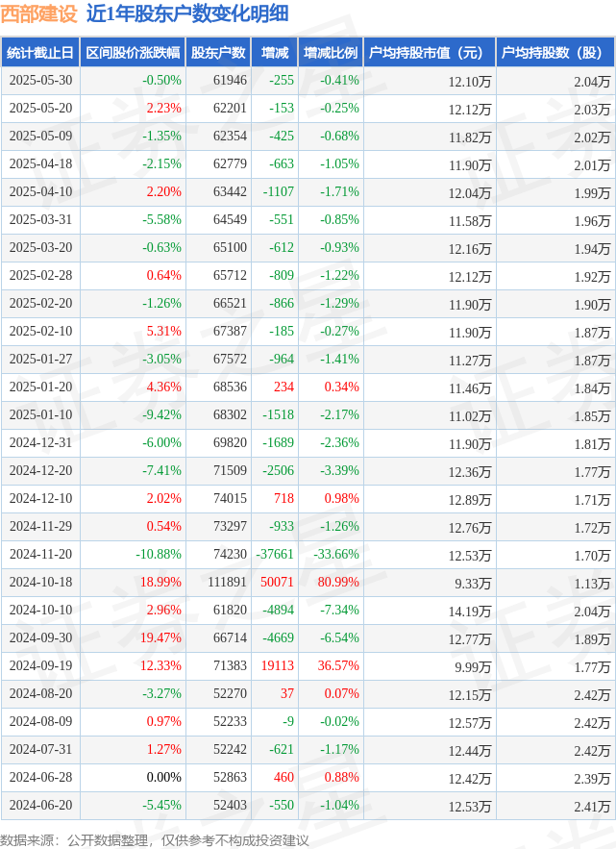Click the 50071 increase value cell
This screenshot has width=616, height=849.
pyautogui.click(x=275, y=583)
